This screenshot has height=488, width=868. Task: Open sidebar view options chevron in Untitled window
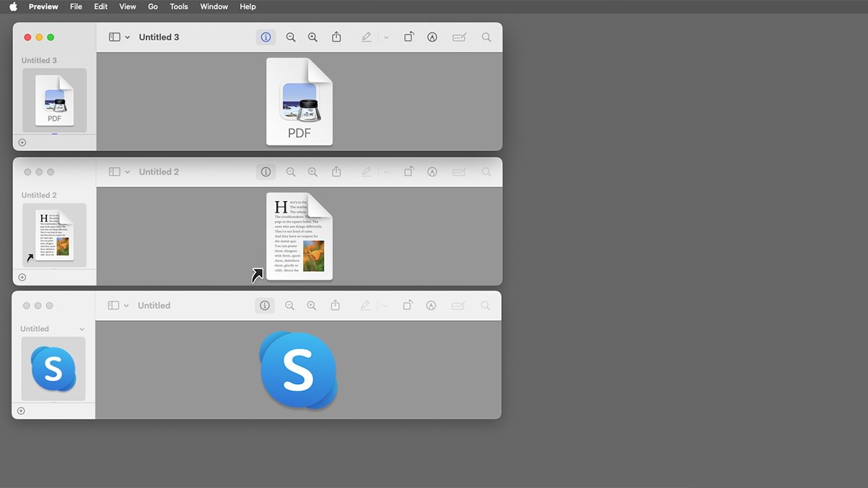(127, 305)
